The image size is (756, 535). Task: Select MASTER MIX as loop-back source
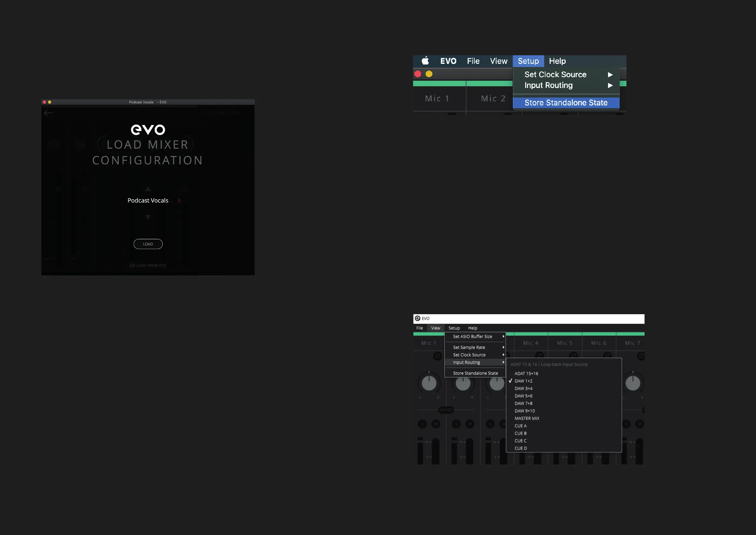click(527, 418)
